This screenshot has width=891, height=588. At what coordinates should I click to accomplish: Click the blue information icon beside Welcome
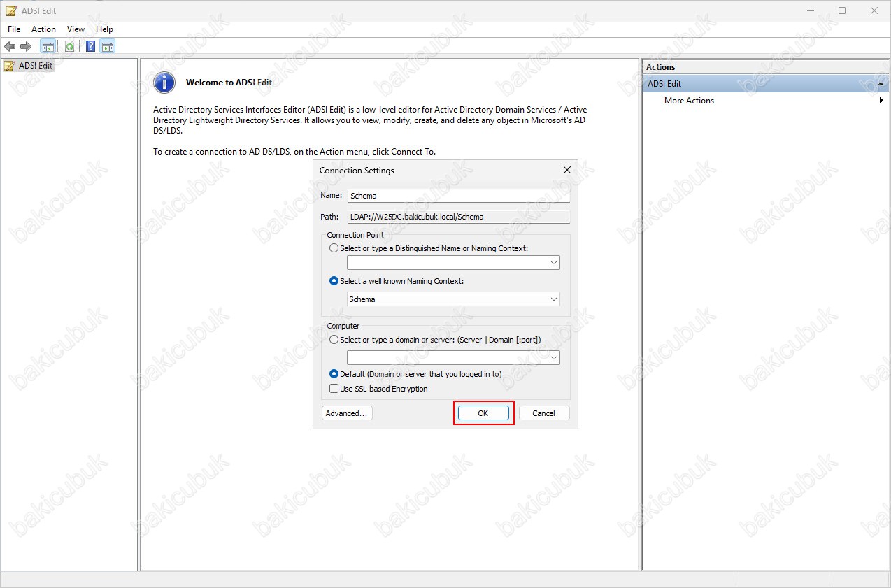pos(164,83)
